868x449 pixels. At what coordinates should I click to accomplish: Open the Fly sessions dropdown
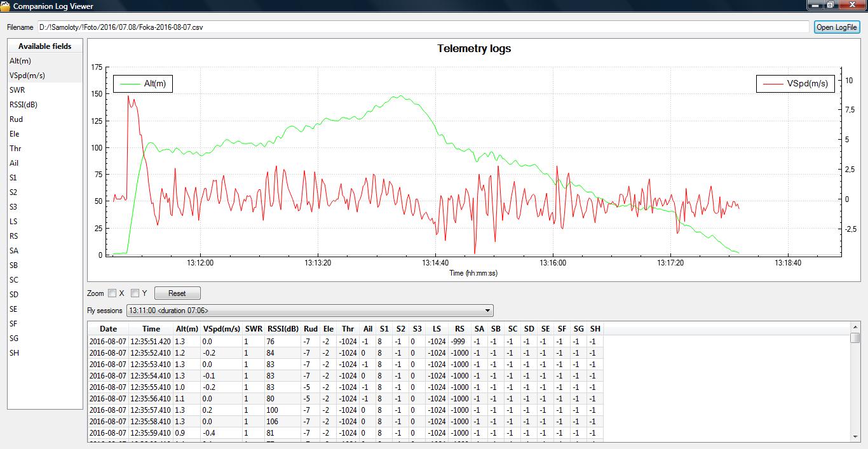point(309,311)
